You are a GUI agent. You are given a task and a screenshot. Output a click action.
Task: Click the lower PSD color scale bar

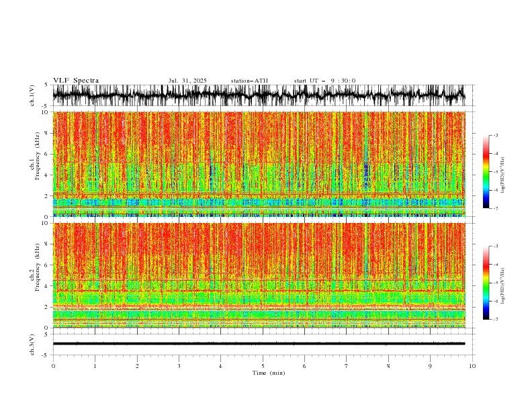pos(486,283)
